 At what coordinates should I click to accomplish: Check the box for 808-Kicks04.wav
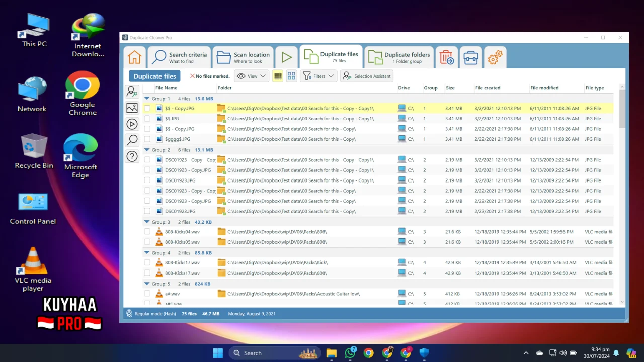coord(147,232)
